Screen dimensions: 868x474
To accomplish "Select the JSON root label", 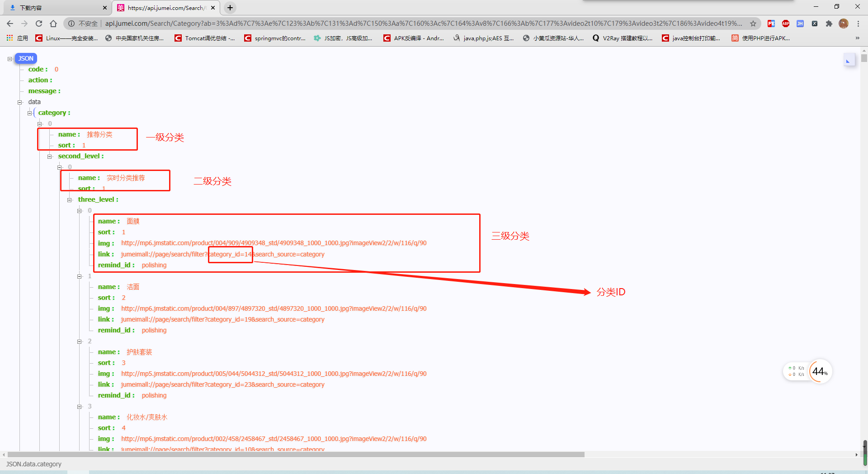I will click(x=26, y=58).
